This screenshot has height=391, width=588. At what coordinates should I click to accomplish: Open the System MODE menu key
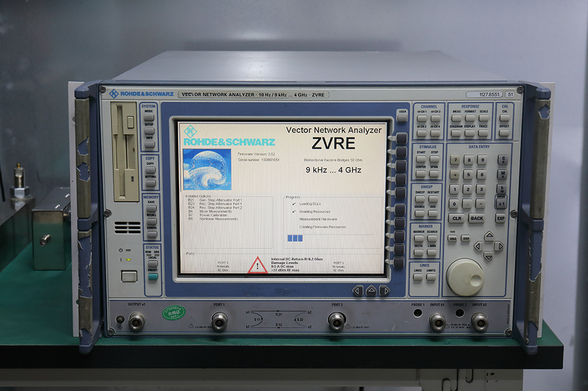coord(150,117)
